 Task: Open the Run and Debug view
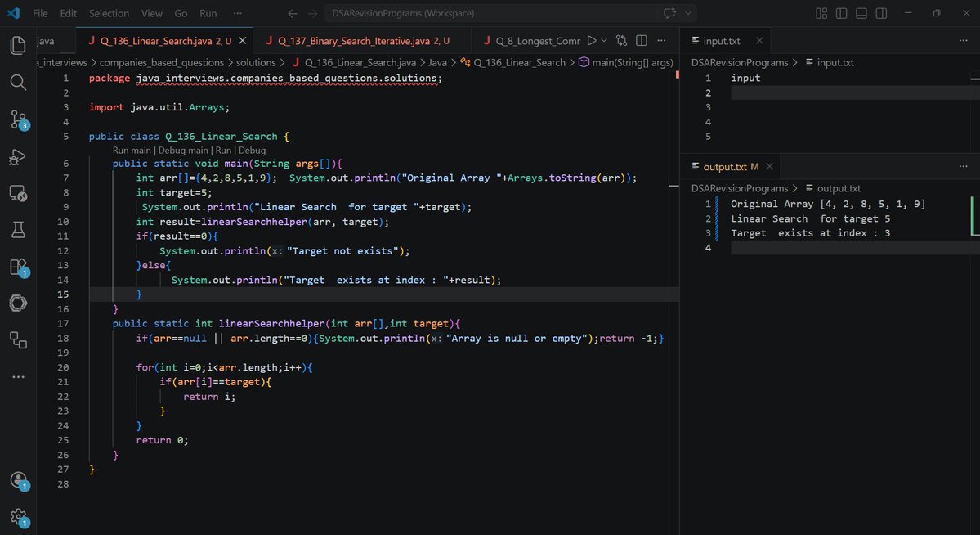18,155
